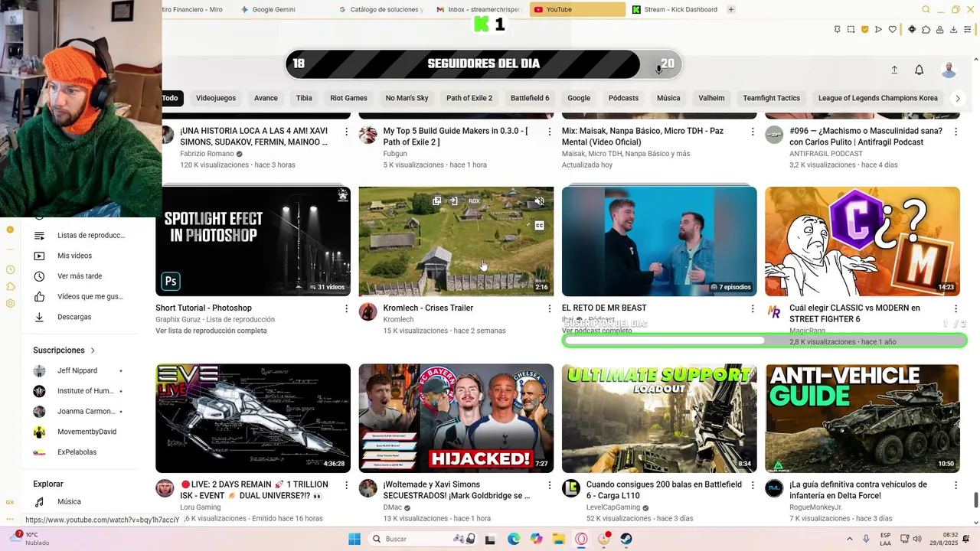The image size is (980, 551).
Task: Open options menu for EL RETO DE MR BEAST
Action: [753, 308]
